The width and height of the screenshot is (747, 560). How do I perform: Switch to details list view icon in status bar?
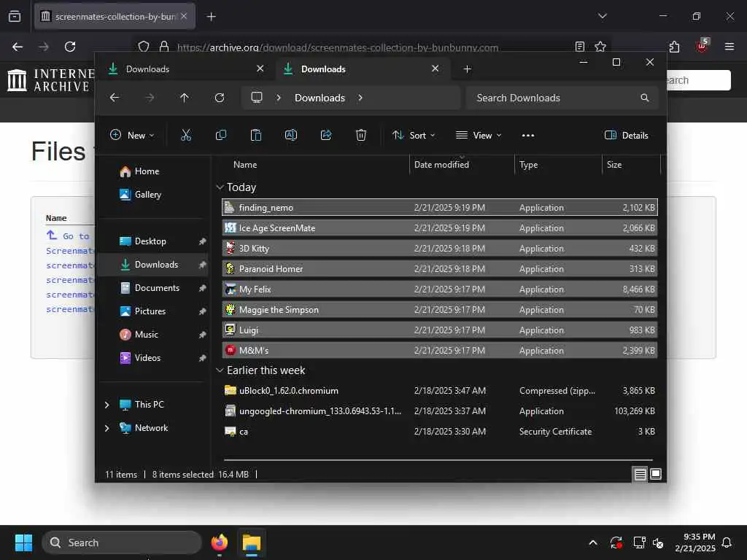640,474
